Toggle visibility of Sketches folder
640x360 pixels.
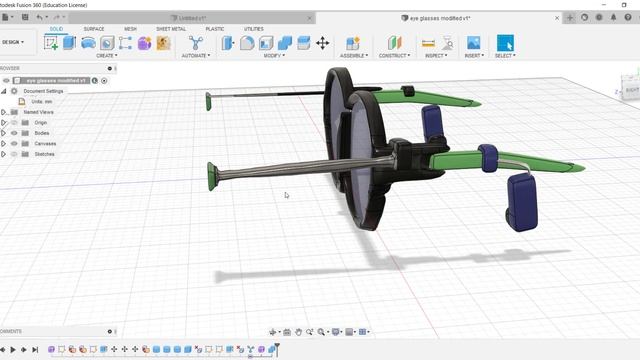(14, 154)
